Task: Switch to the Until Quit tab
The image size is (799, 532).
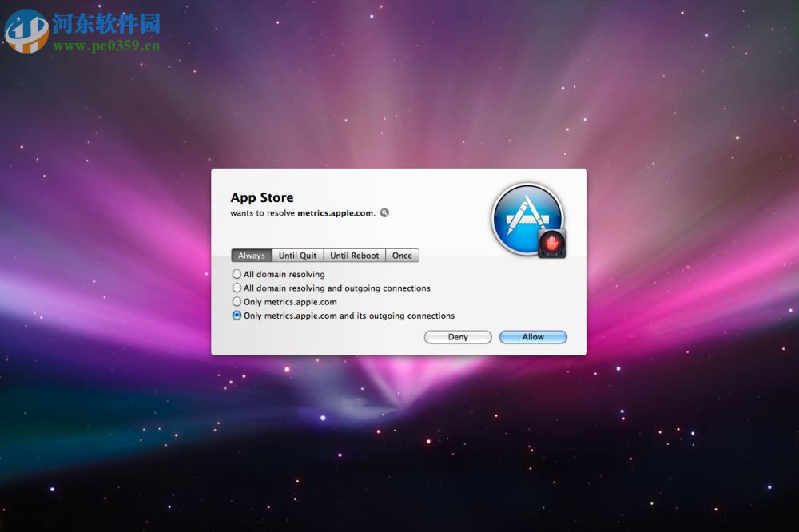Action: click(x=297, y=255)
